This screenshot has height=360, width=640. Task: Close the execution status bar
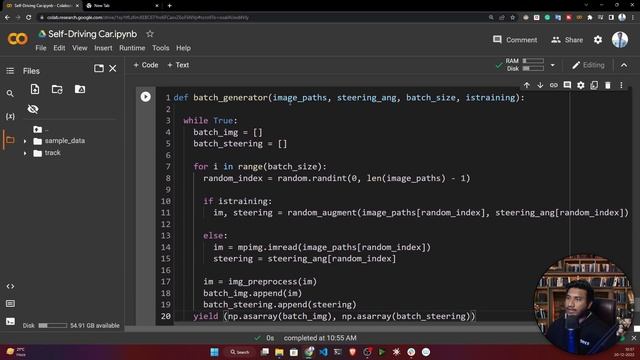[634, 338]
